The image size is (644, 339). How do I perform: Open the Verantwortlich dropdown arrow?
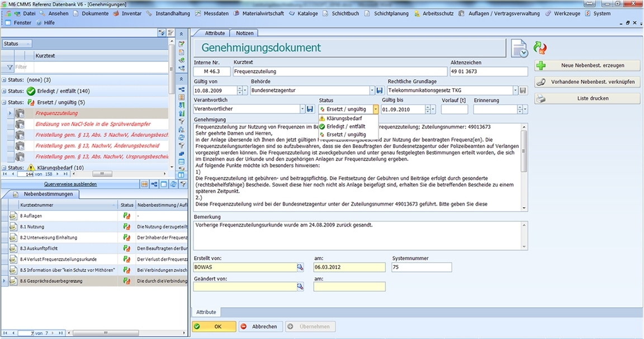click(302, 109)
